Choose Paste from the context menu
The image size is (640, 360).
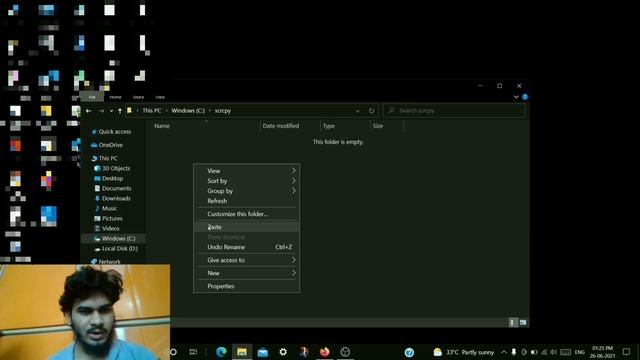pos(247,227)
